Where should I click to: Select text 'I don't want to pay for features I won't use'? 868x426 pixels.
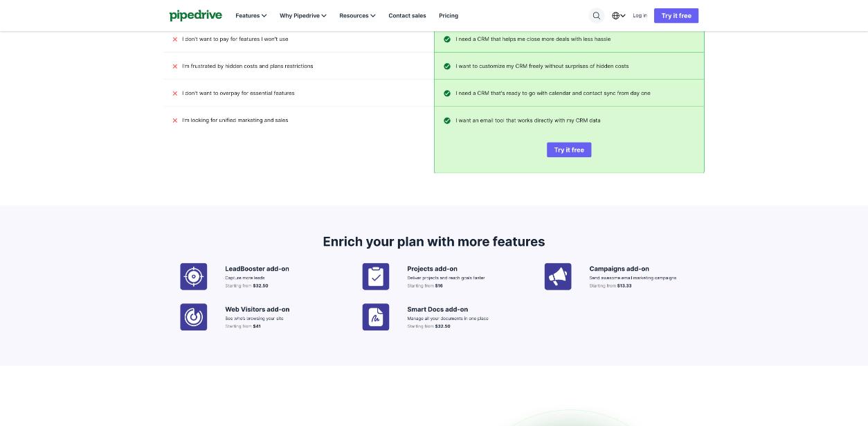(235, 39)
